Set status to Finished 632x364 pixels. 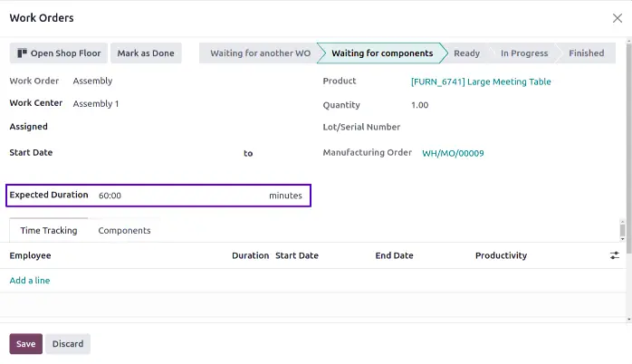(x=586, y=53)
